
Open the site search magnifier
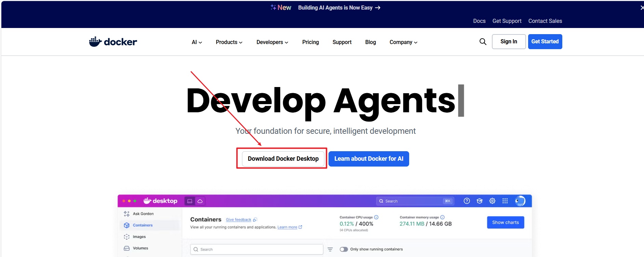(x=483, y=42)
